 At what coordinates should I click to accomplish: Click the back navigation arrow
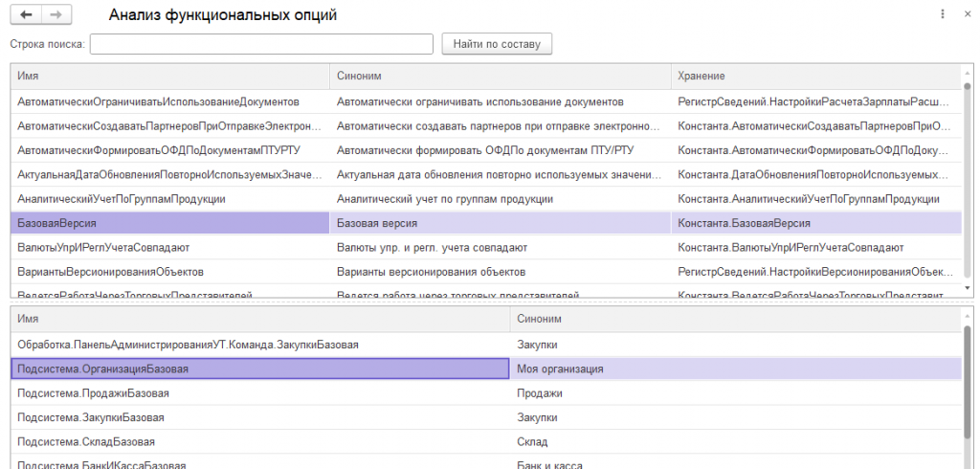pos(26,15)
